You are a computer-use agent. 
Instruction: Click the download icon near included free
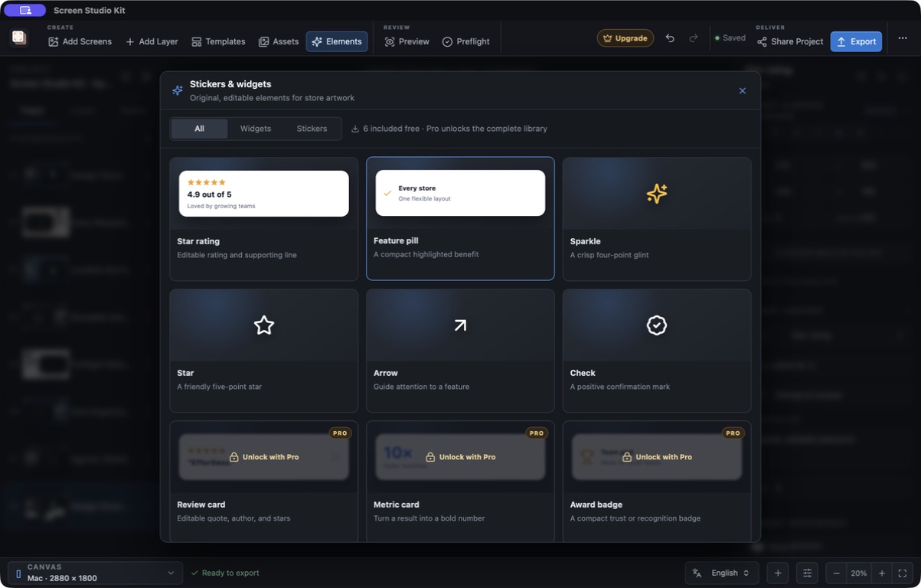point(355,129)
